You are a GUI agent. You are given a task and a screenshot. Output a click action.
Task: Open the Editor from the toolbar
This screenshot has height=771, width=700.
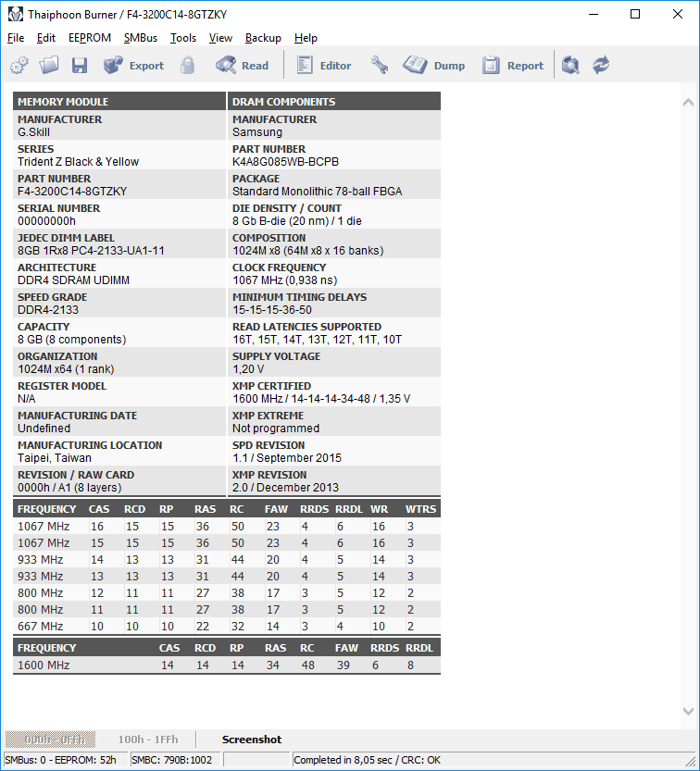point(324,65)
